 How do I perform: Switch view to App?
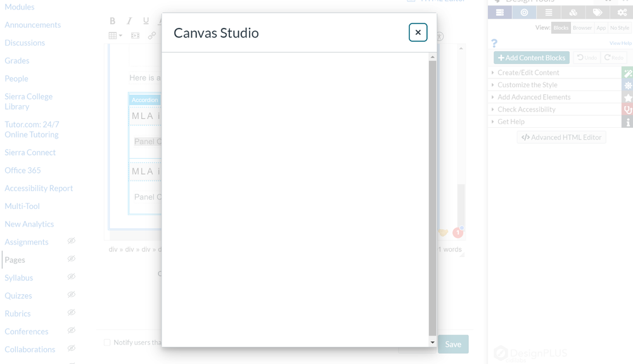[601, 28]
